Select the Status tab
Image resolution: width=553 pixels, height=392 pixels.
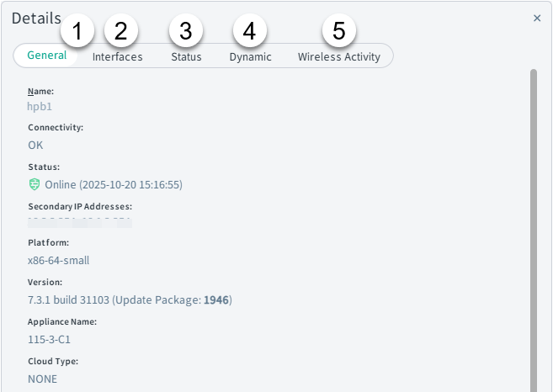pos(186,56)
